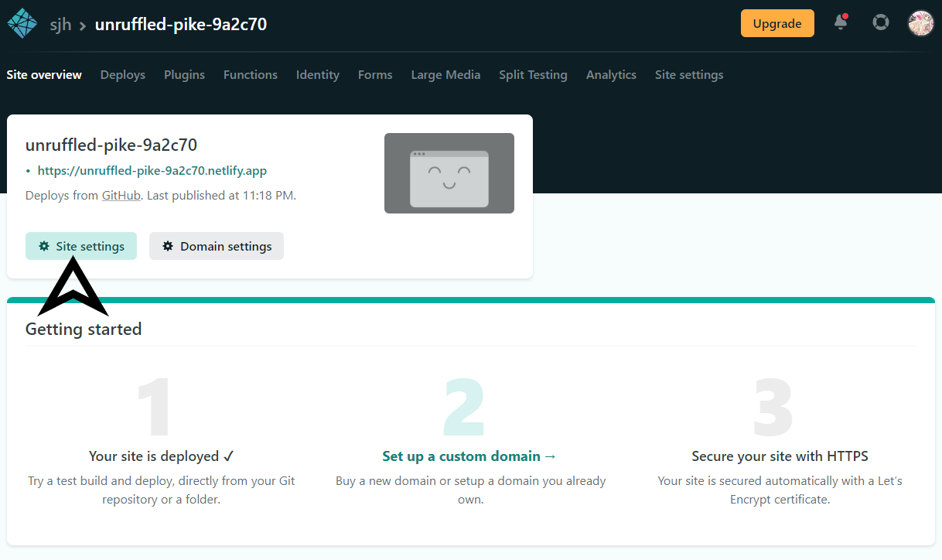Click the 'Last published at 11:18 PM' text
Screen dimensions: 942x560
pos(220,196)
